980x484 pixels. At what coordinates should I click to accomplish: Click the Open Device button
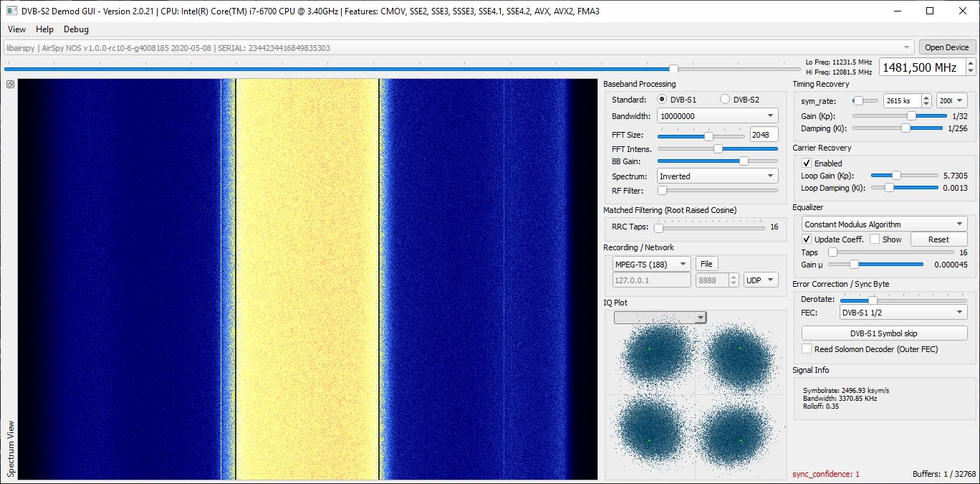[x=946, y=47]
